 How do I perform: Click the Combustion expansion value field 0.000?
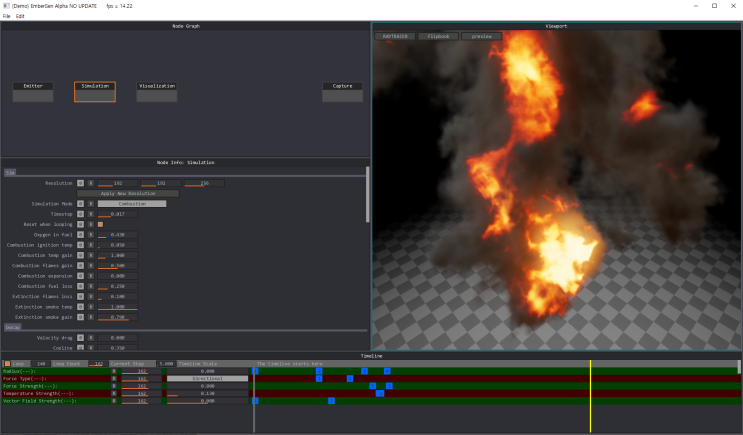[118, 276]
